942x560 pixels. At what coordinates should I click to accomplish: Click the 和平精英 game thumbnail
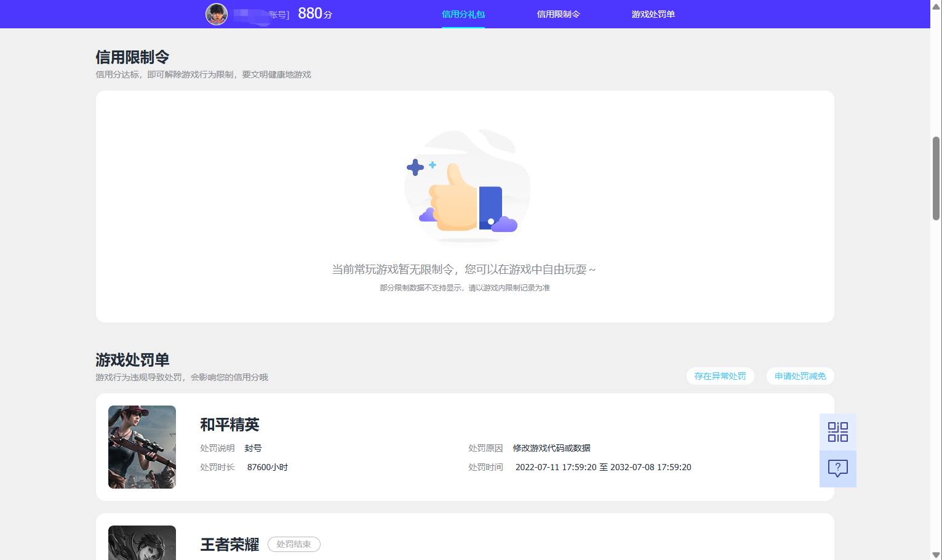click(142, 447)
